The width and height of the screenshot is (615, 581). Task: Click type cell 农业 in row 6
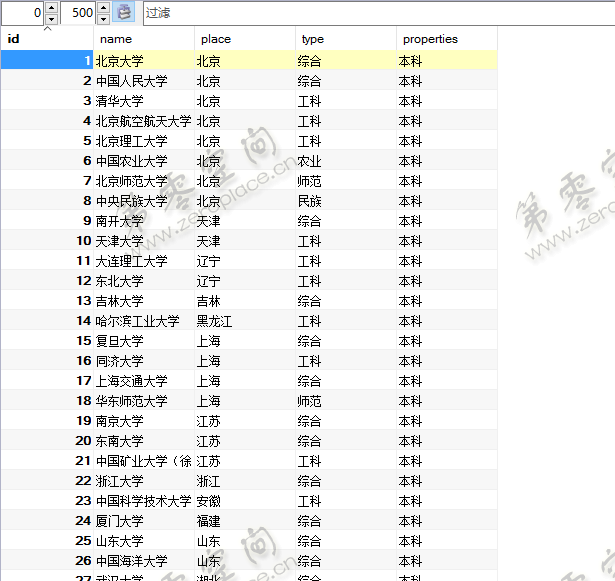(346, 161)
